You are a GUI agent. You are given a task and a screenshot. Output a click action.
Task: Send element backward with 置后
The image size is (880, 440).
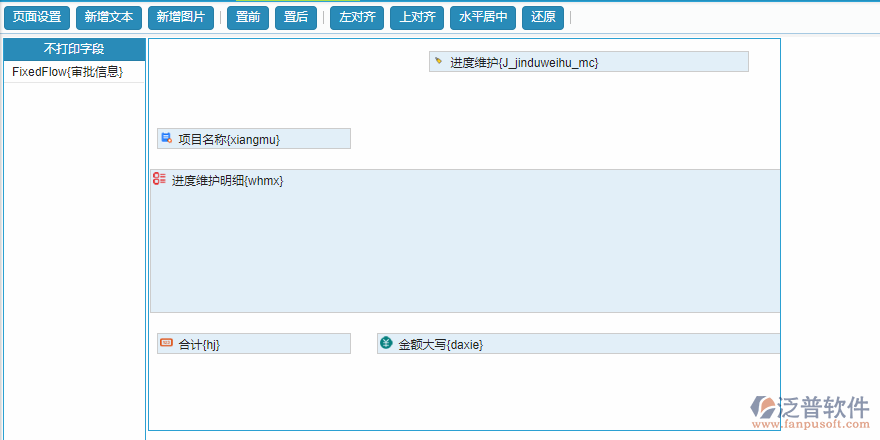(296, 17)
